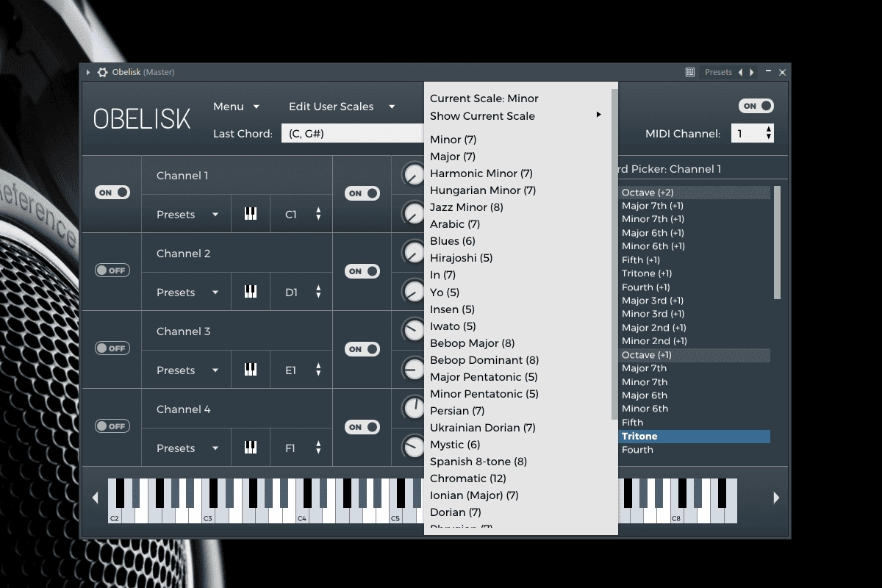Screen dimensions: 882x588
Task: Toggle second ON switch in Channel 4 row
Action: coord(362,427)
